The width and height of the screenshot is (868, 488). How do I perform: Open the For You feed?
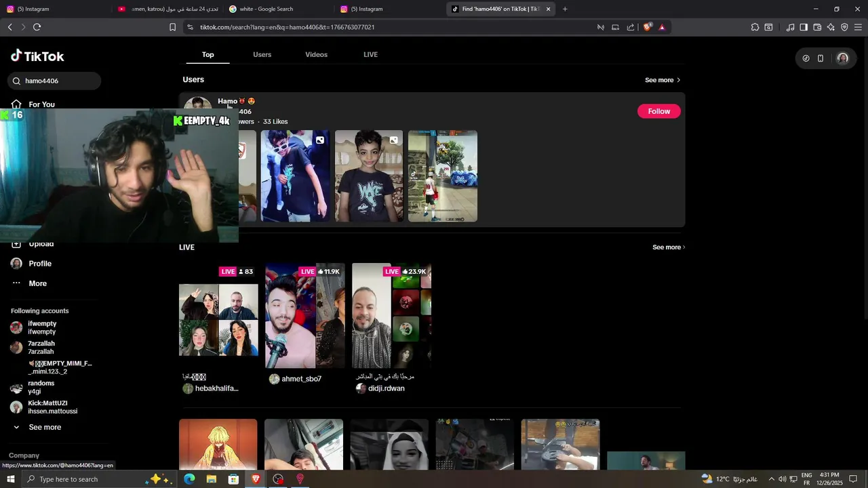[41, 104]
